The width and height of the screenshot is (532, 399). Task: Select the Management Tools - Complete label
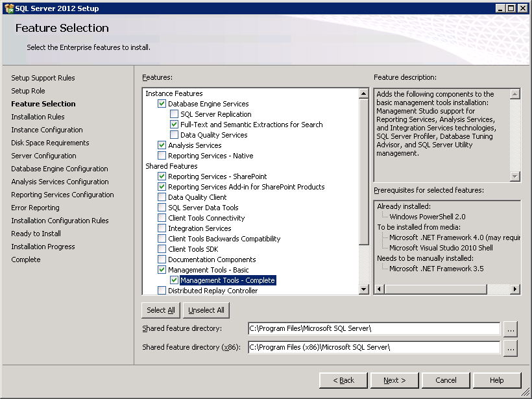pos(228,280)
